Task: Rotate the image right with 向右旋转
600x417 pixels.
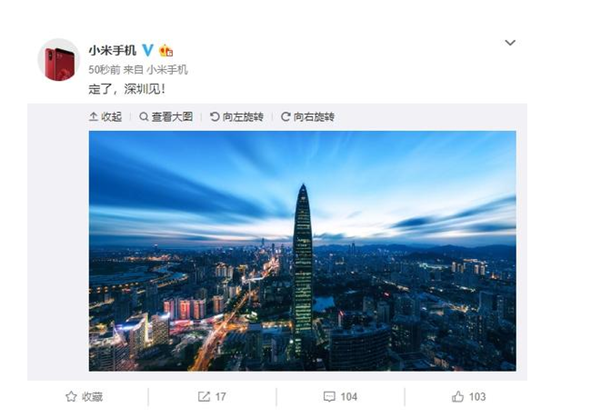Action: tap(308, 117)
